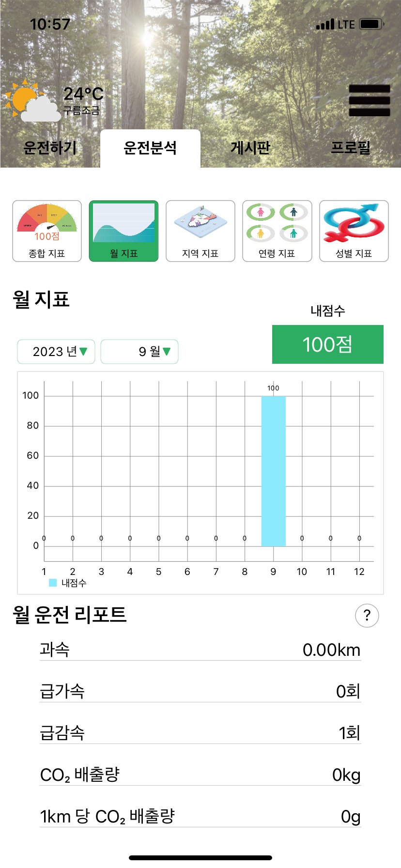Click the green 100점 score button
401x868 pixels.
pos(328,344)
